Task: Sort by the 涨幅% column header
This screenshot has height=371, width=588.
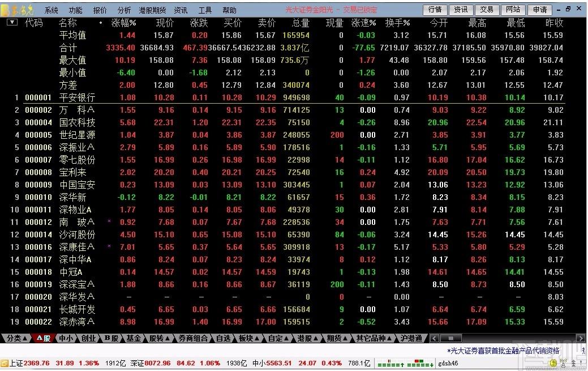Action: [123, 23]
